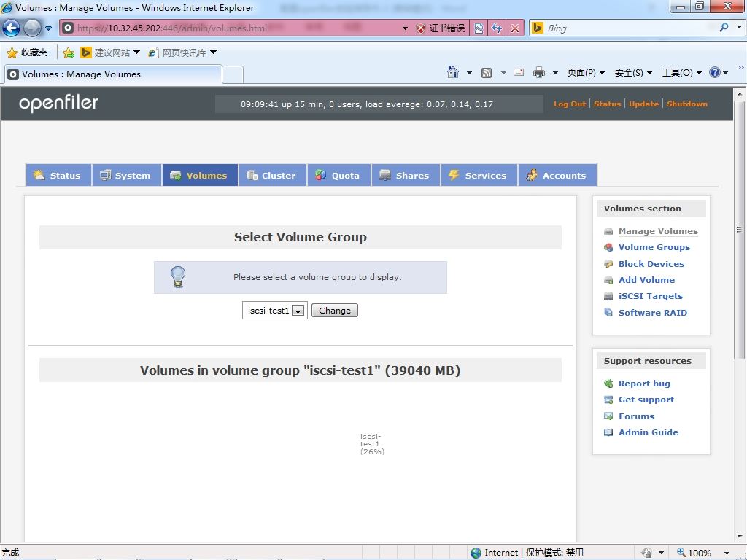Open the Shares tab
Screen dimensions: 747x560
[x=406, y=175]
